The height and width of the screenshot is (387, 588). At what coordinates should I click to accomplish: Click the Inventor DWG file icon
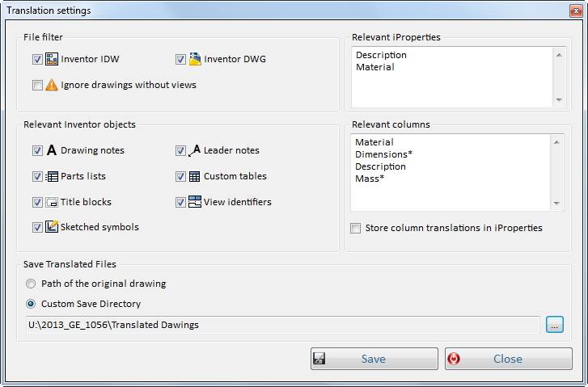[x=195, y=59]
